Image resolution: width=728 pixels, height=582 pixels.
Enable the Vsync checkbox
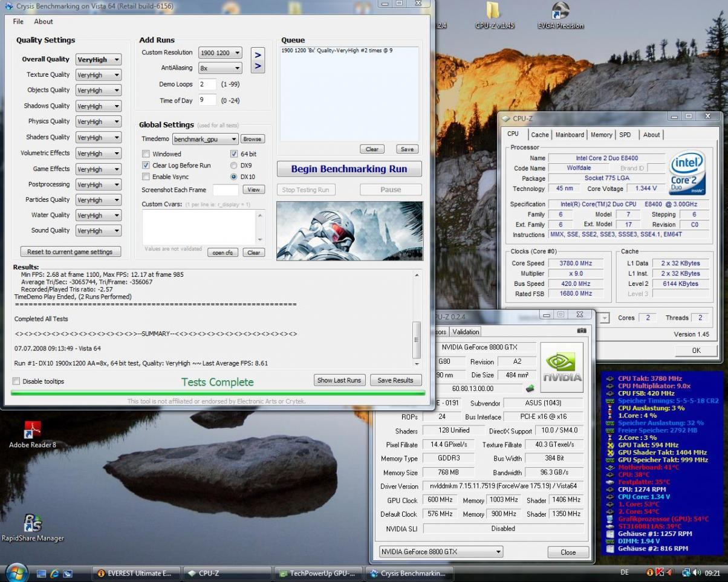coord(146,176)
